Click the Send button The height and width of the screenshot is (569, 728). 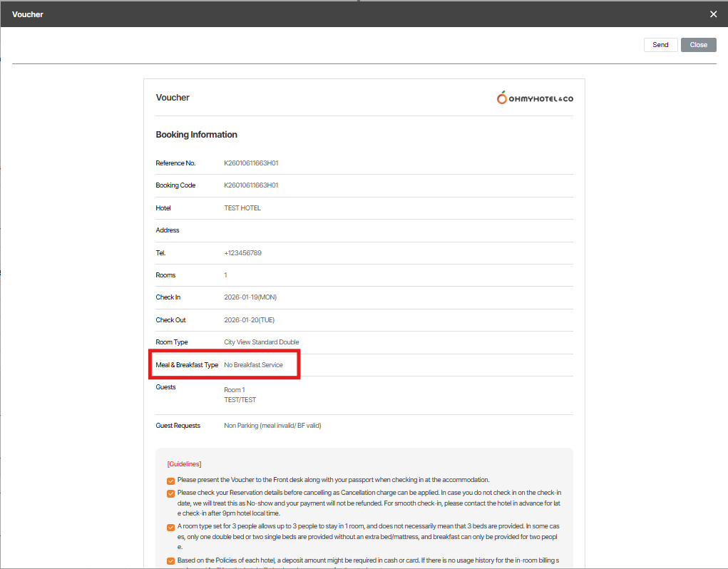[660, 45]
